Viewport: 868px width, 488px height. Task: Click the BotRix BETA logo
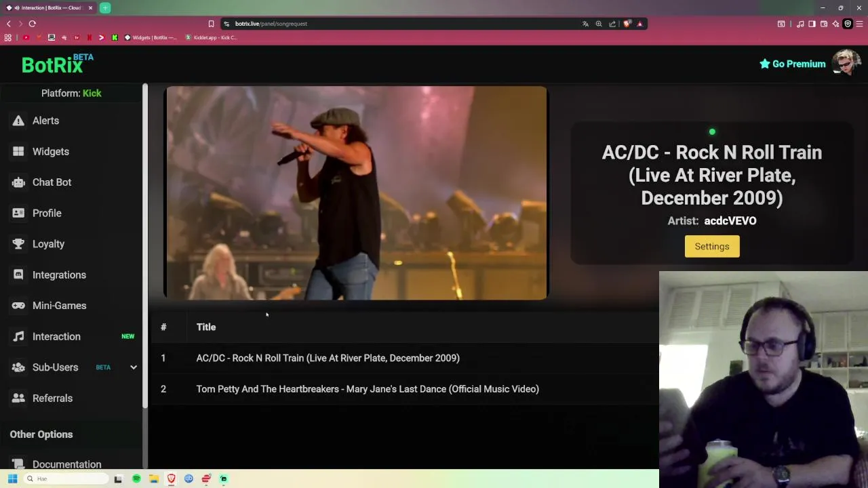tap(57, 64)
